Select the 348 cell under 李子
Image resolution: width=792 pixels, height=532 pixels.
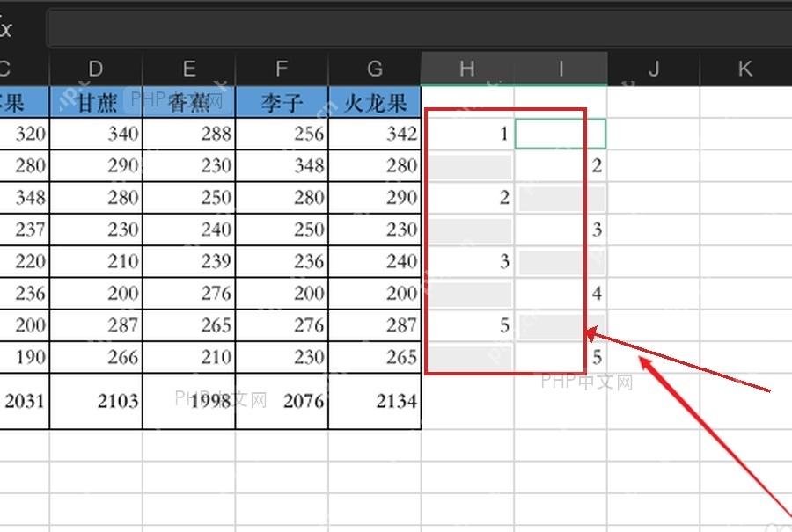282,165
